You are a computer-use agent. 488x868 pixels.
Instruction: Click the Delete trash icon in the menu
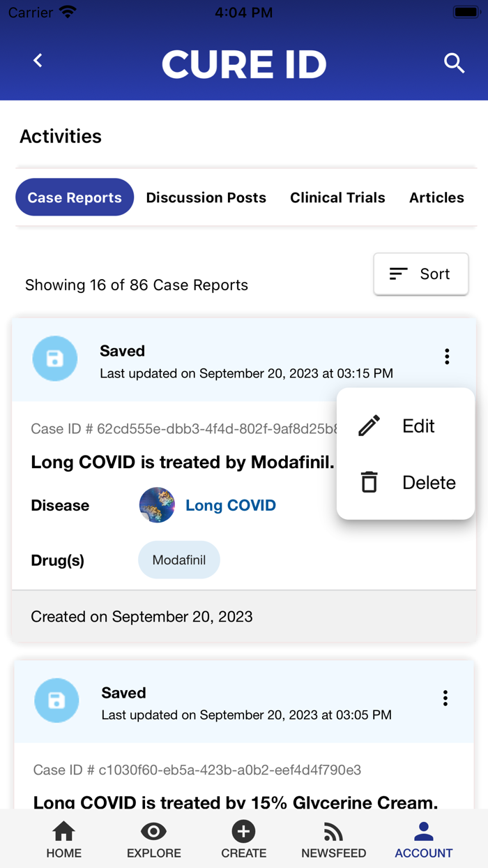pos(369,481)
